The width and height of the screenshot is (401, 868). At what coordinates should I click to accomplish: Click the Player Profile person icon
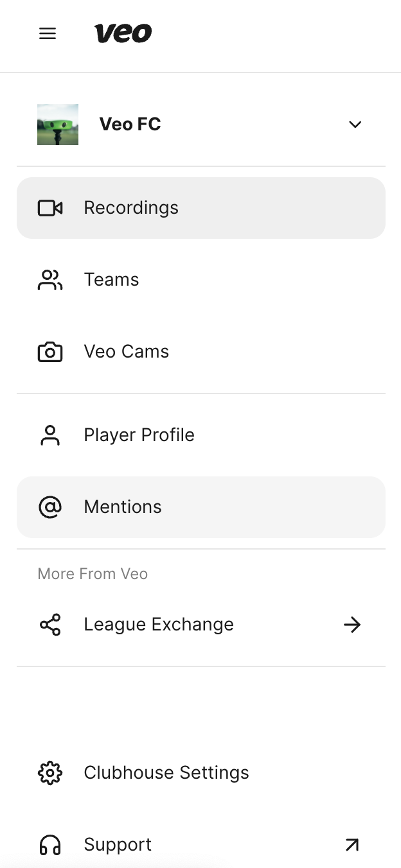(x=50, y=435)
